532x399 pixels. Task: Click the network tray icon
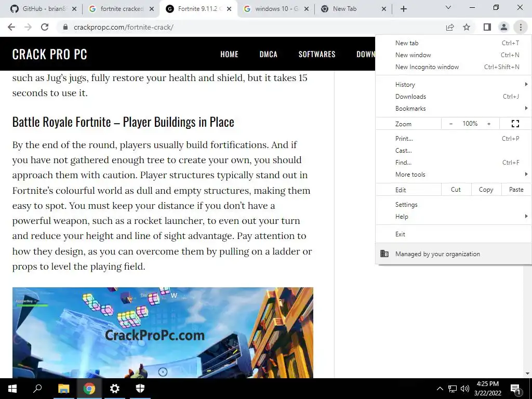click(x=453, y=389)
